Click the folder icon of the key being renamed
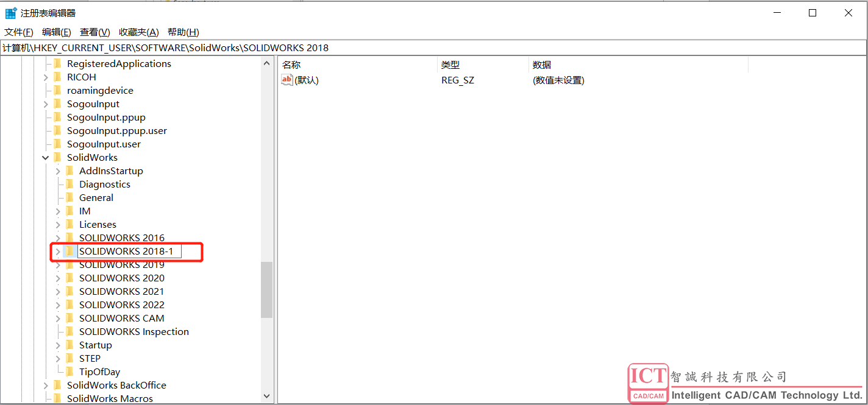This screenshot has width=868, height=405. pos(69,251)
